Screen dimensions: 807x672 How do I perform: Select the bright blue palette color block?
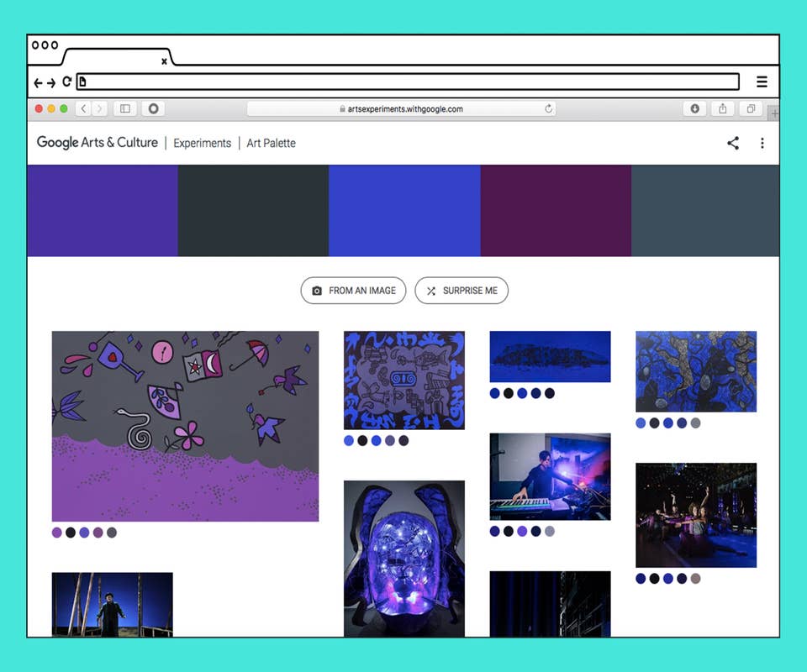coord(404,211)
